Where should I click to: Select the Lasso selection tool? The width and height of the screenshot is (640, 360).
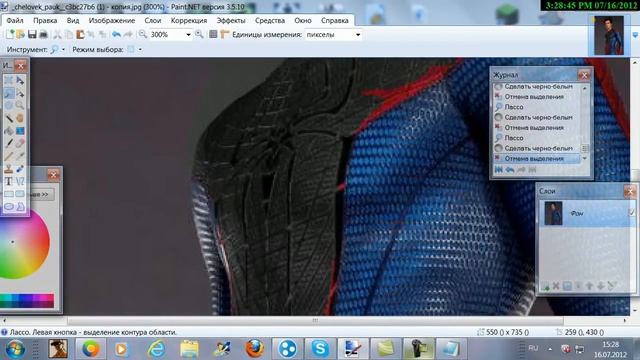coord(9,93)
